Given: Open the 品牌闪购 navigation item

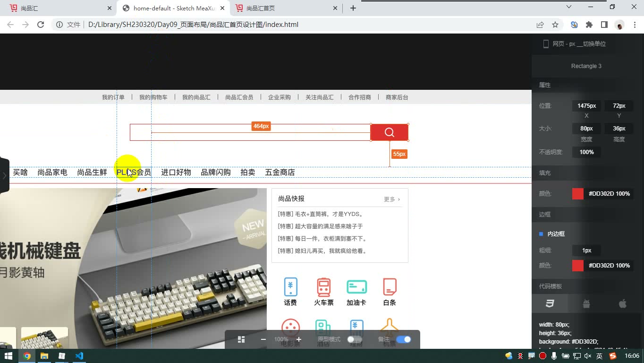Looking at the screenshot, I should (216, 173).
